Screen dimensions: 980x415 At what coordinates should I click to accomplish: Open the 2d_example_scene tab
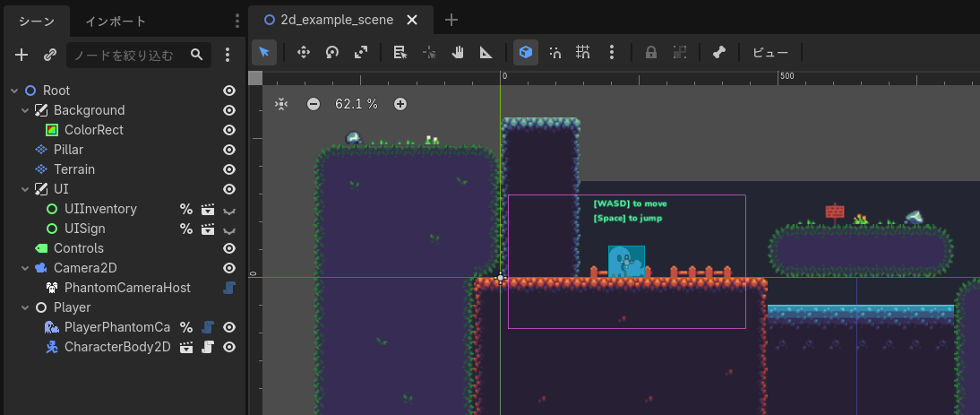pyautogui.click(x=336, y=20)
